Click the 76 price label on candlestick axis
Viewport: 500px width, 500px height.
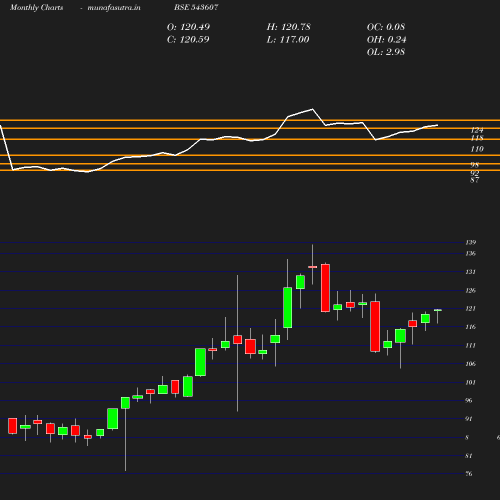click(x=469, y=474)
